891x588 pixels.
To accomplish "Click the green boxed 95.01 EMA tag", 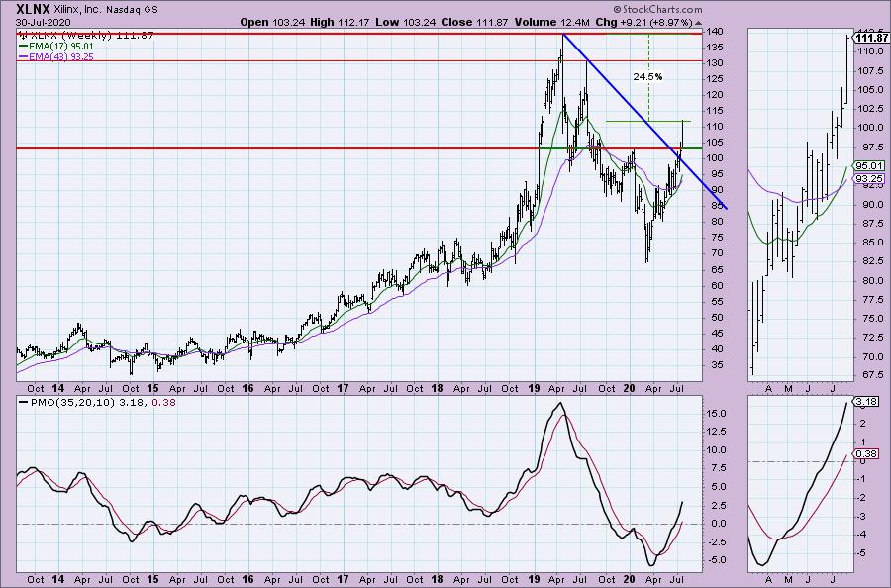I will 869,166.
